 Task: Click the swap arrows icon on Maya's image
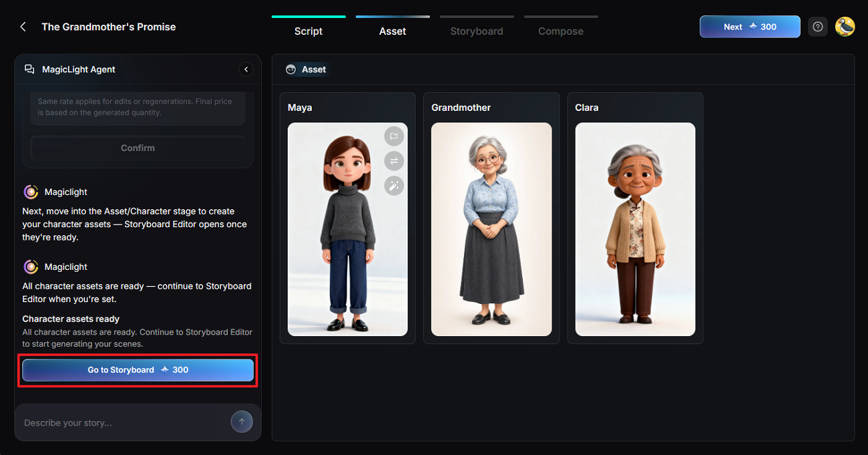(x=394, y=161)
